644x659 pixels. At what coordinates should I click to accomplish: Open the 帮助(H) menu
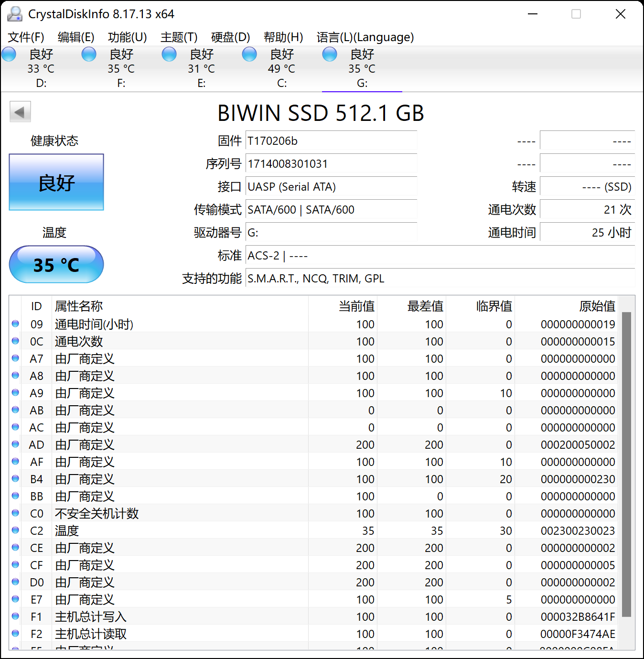[x=283, y=37]
